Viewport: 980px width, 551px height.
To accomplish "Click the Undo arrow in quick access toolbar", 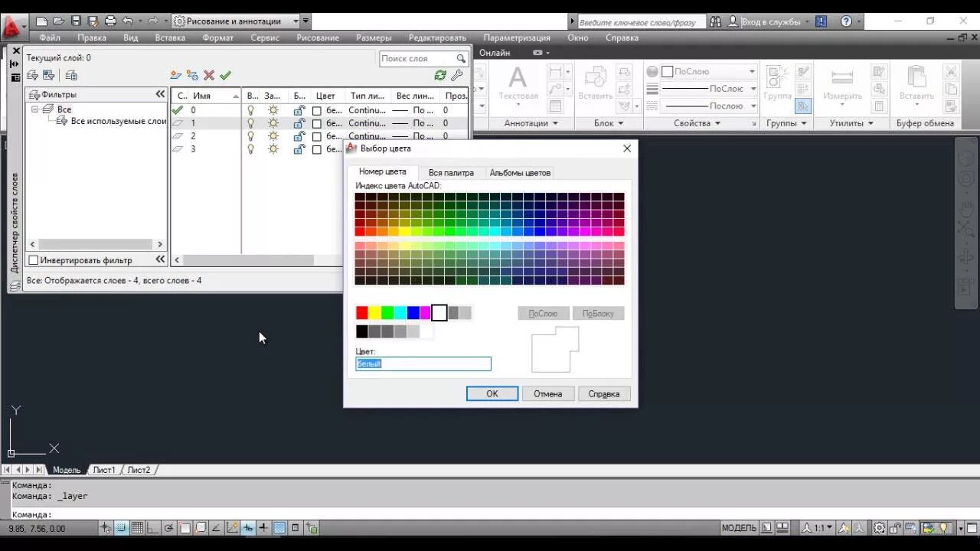I will tap(127, 21).
